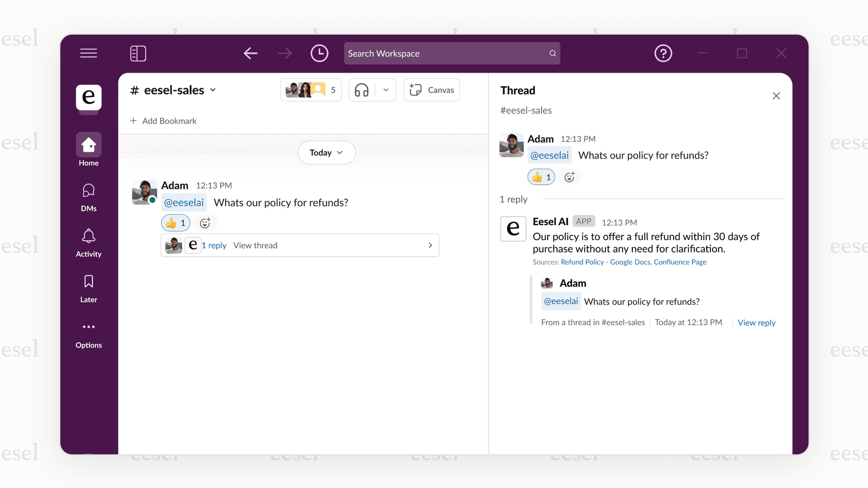This screenshot has height=488, width=868.
Task: Open the Help menu
Action: point(663,53)
